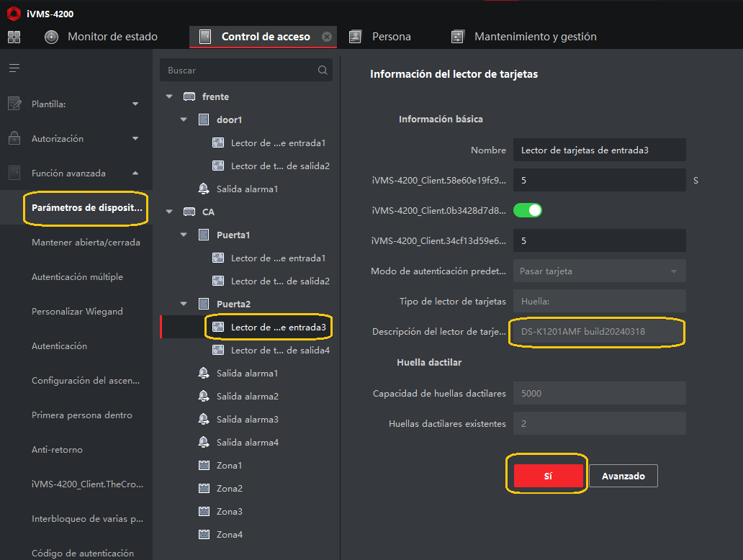Click the Plantilla sidebar icon
The height and width of the screenshot is (560, 743).
14,104
